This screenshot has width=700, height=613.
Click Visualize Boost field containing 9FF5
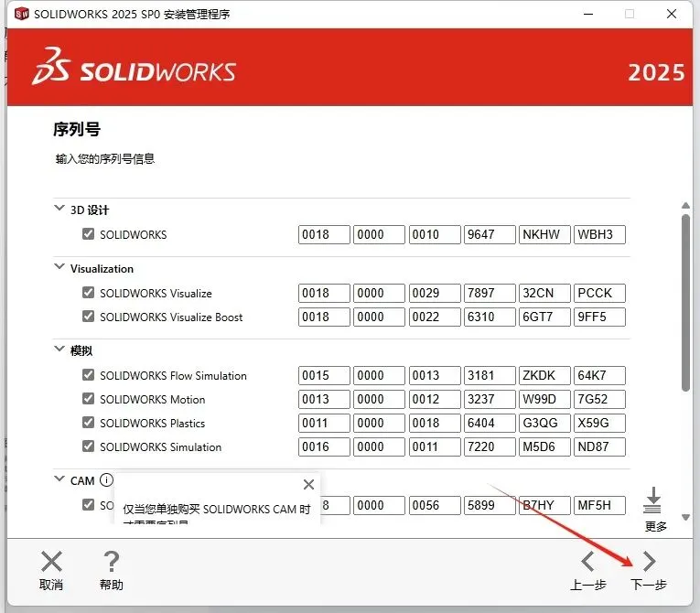tap(599, 317)
